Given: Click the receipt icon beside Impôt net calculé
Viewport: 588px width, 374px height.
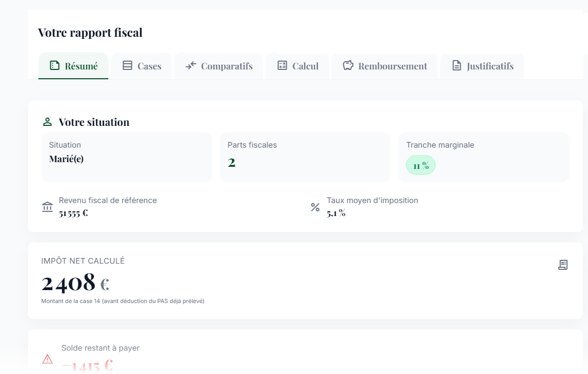Looking at the screenshot, I should [x=563, y=265].
